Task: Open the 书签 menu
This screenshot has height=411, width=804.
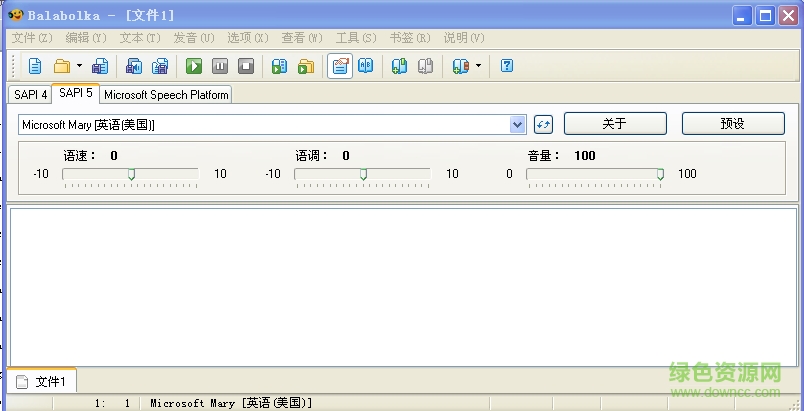Action: pos(410,38)
